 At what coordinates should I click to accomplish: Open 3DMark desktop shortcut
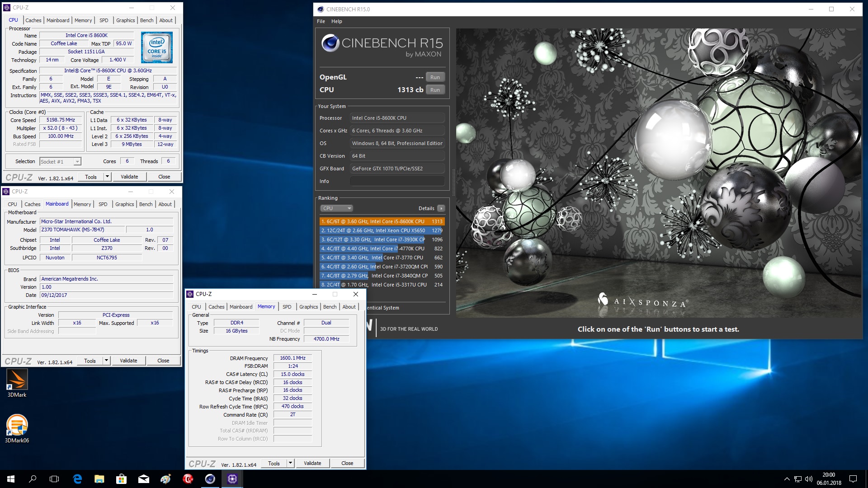click(x=17, y=383)
